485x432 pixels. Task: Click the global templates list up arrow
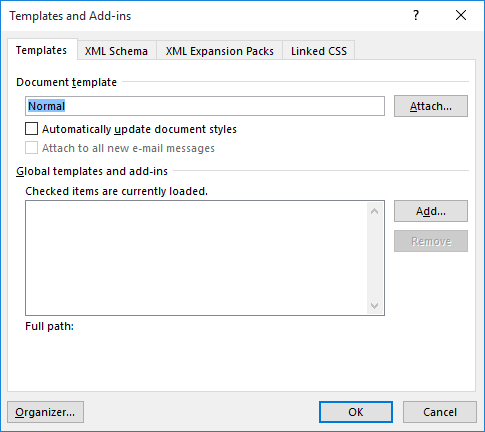tap(374, 211)
